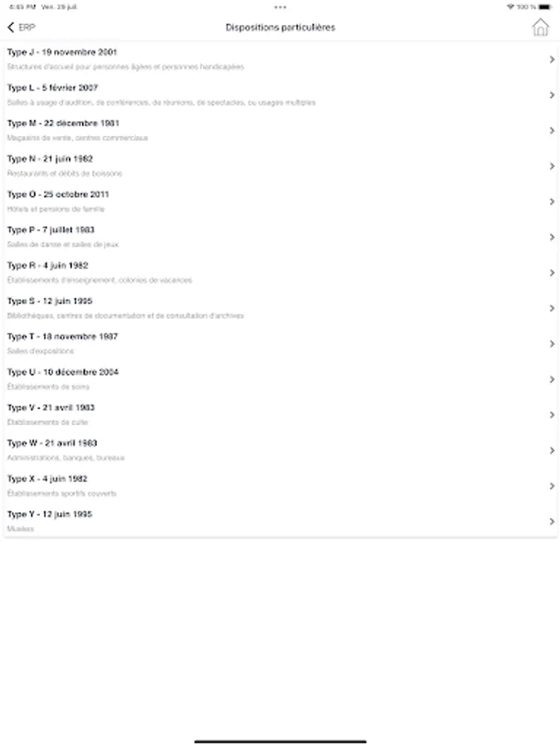
Task: Tap Type T exhibition halls item
Action: [249, 344]
